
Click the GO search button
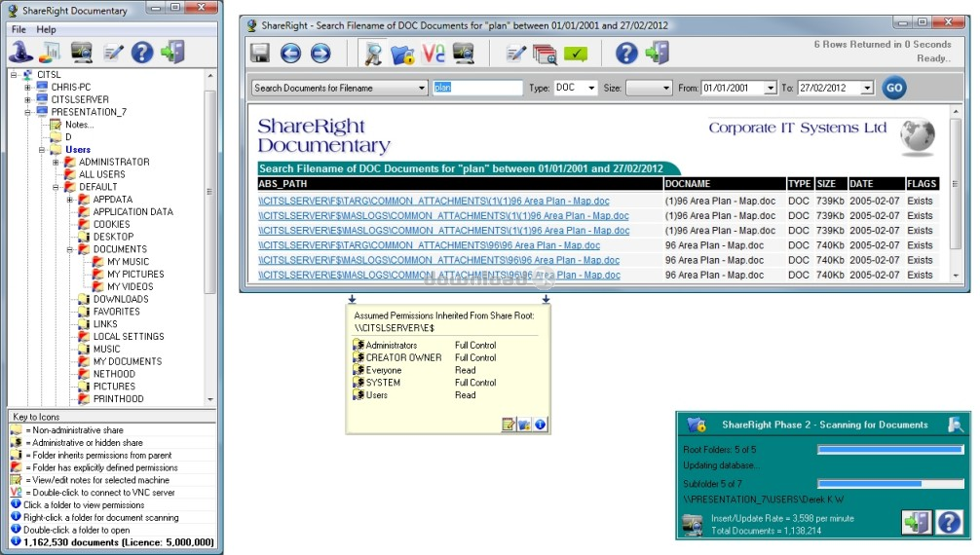pyautogui.click(x=893, y=89)
